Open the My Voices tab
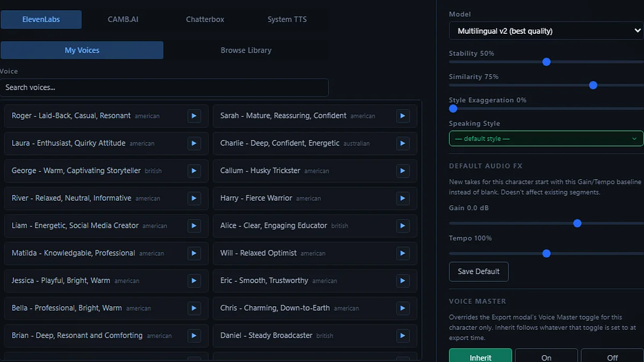Image resolution: width=644 pixels, height=362 pixels. click(82, 50)
